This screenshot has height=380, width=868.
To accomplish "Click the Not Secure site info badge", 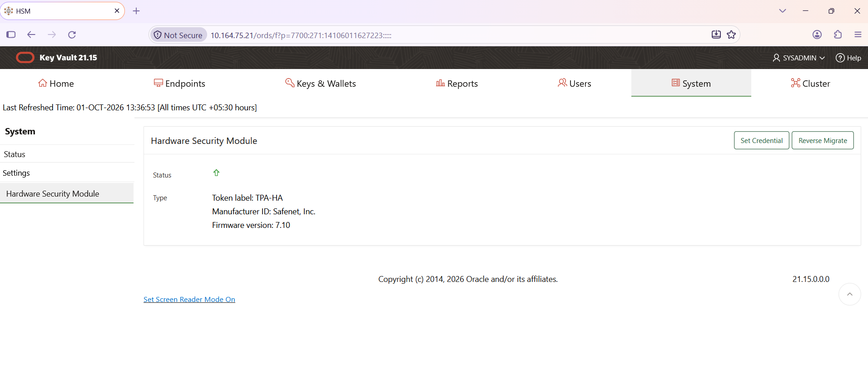I will click(x=179, y=35).
